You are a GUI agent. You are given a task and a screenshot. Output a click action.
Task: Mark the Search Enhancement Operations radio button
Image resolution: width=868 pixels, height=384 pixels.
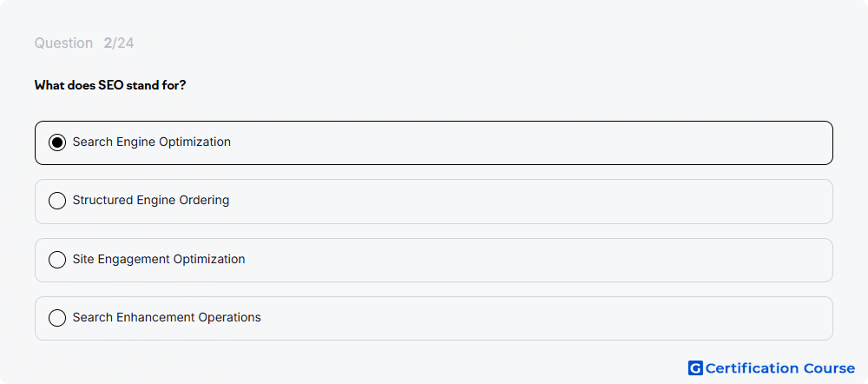(57, 318)
